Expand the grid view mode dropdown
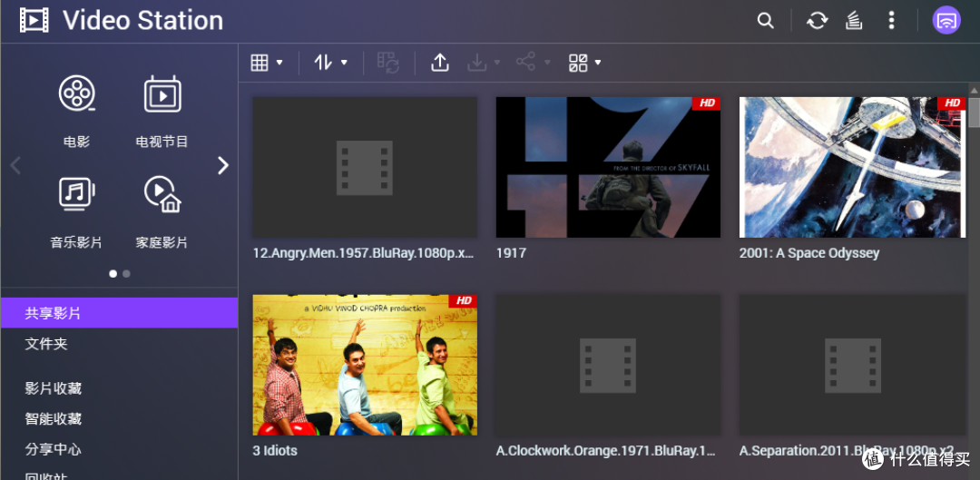 267,63
